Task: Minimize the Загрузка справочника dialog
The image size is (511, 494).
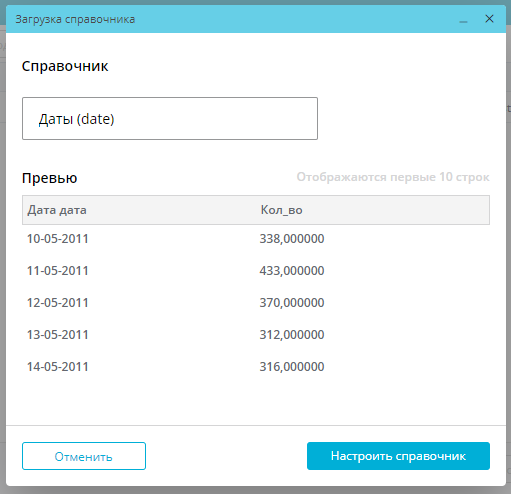Action: click(463, 20)
